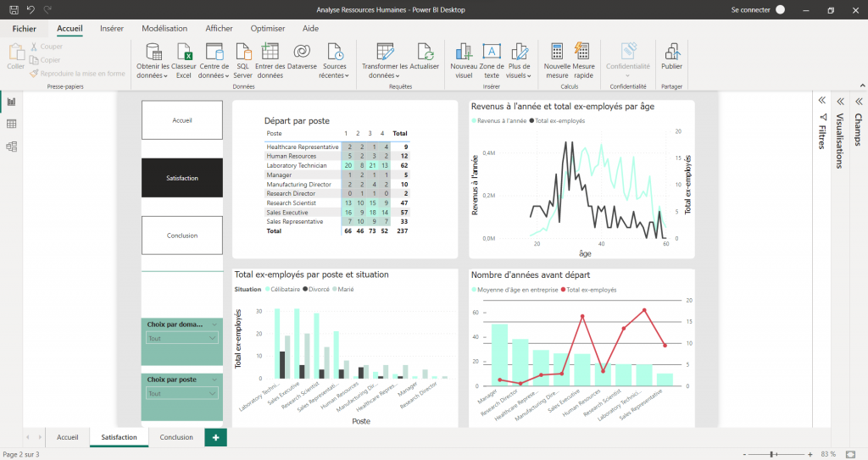
Task: Collapse the ribbon with the chevron
Action: [x=862, y=86]
